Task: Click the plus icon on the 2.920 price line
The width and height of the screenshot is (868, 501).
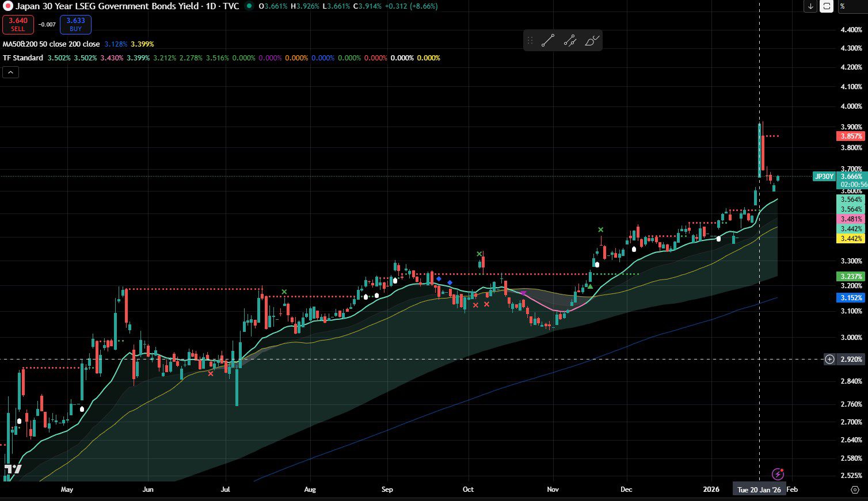Action: 829,359
